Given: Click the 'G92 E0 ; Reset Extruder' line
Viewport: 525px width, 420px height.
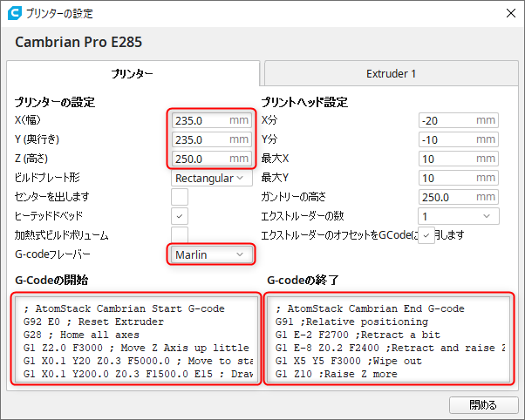Looking at the screenshot, I should coord(94,322).
